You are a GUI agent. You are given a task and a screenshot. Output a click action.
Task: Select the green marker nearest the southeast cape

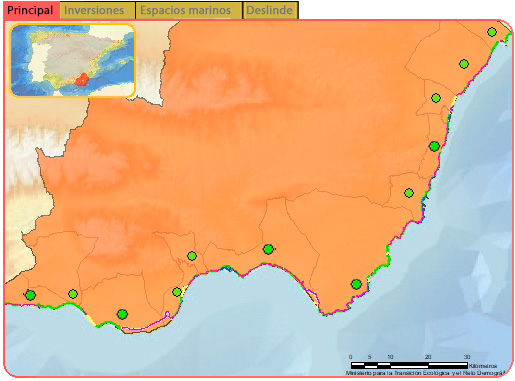point(356,284)
